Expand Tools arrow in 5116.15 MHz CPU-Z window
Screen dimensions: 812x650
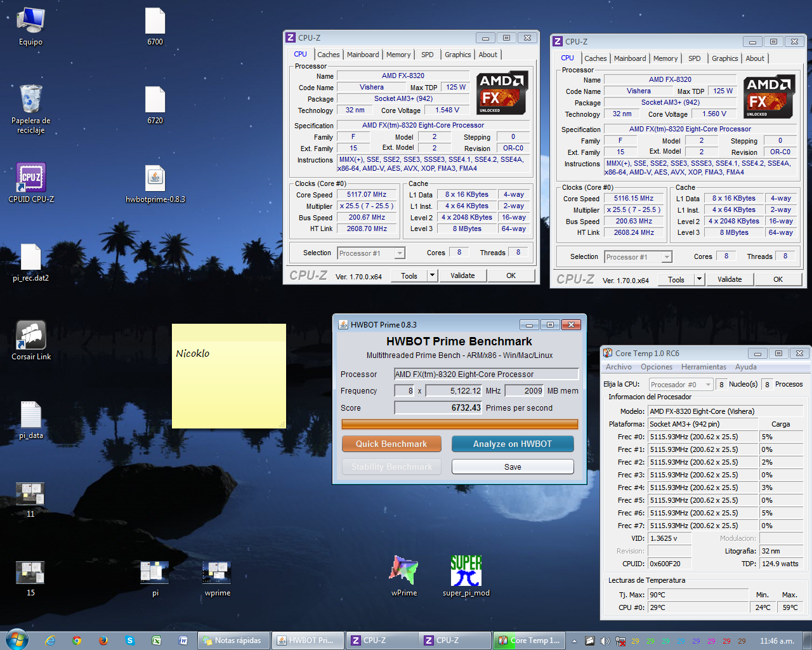tap(700, 279)
